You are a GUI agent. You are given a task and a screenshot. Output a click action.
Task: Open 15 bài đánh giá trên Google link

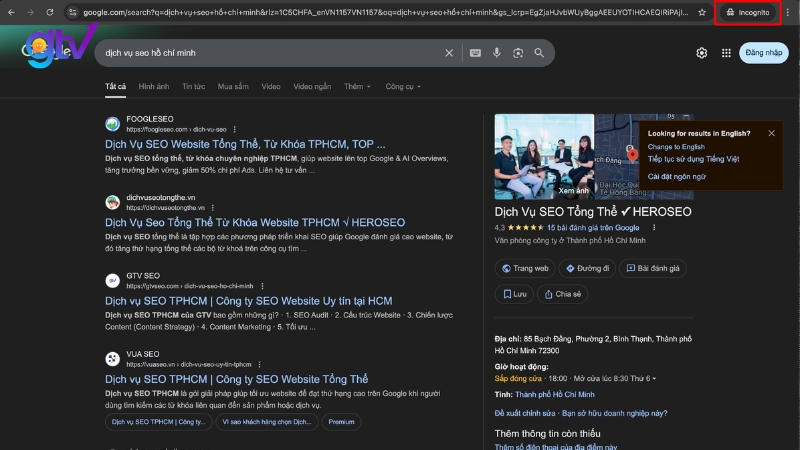(593, 228)
